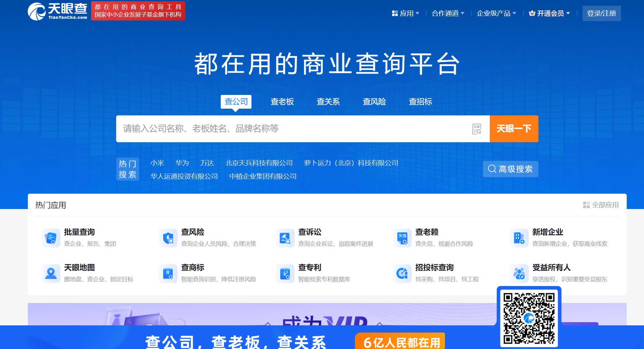Expand the 开通会员 dropdown
This screenshot has height=349, width=644.
tap(550, 13)
